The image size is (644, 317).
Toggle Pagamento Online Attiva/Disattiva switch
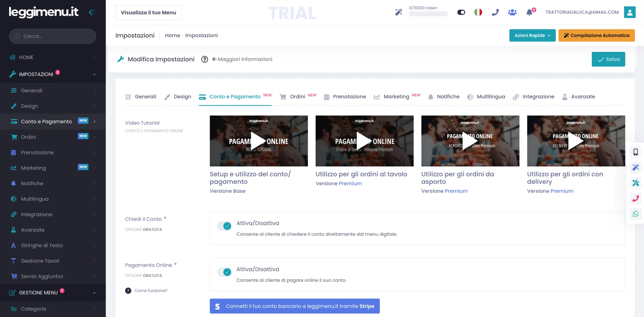[x=225, y=272]
